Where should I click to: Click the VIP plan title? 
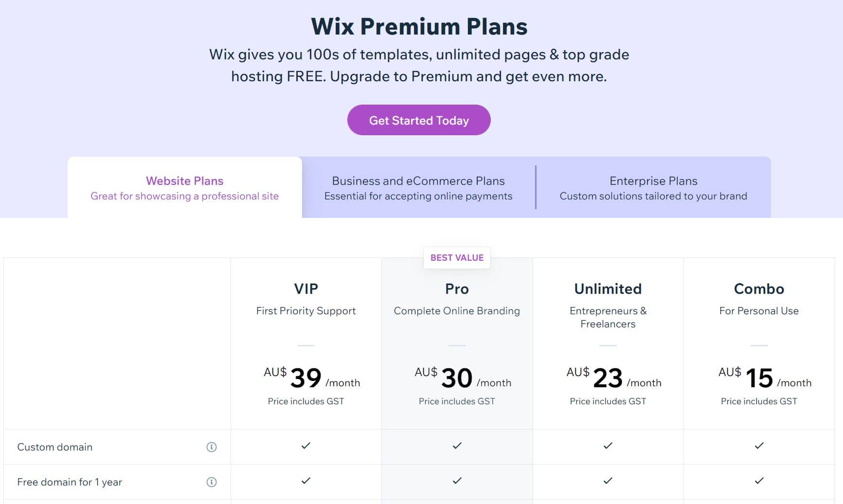point(305,288)
